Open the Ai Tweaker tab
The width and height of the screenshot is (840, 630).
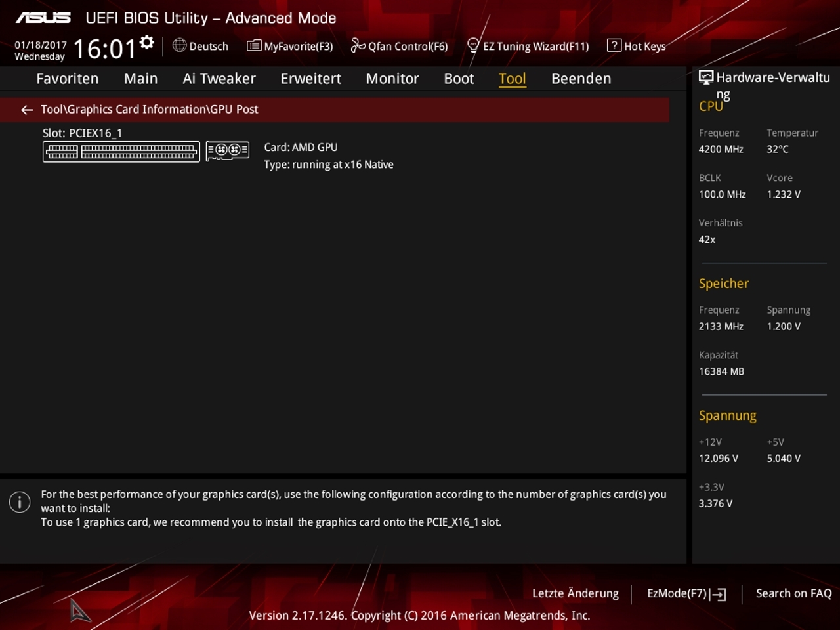[x=219, y=79]
